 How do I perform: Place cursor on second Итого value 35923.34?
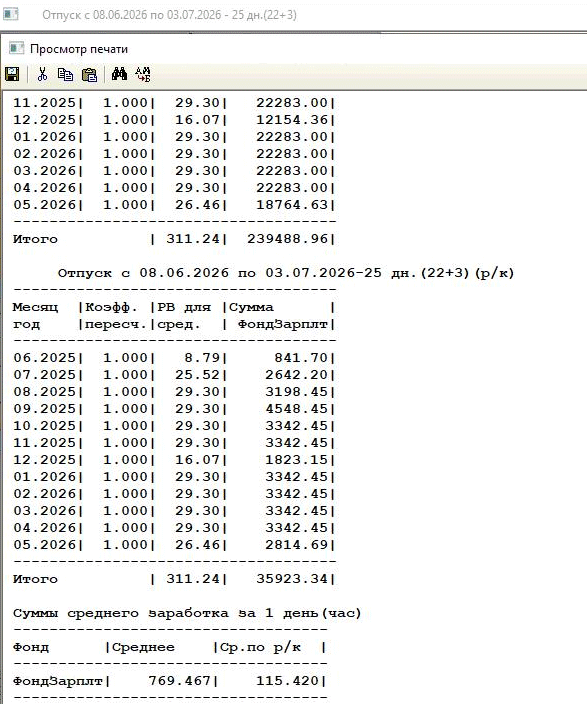pos(292,579)
